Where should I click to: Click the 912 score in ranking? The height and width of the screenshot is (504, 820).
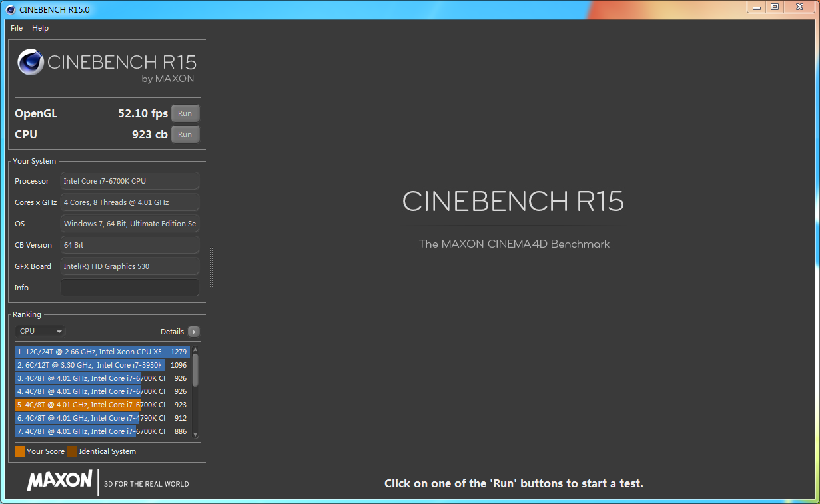pos(181,418)
